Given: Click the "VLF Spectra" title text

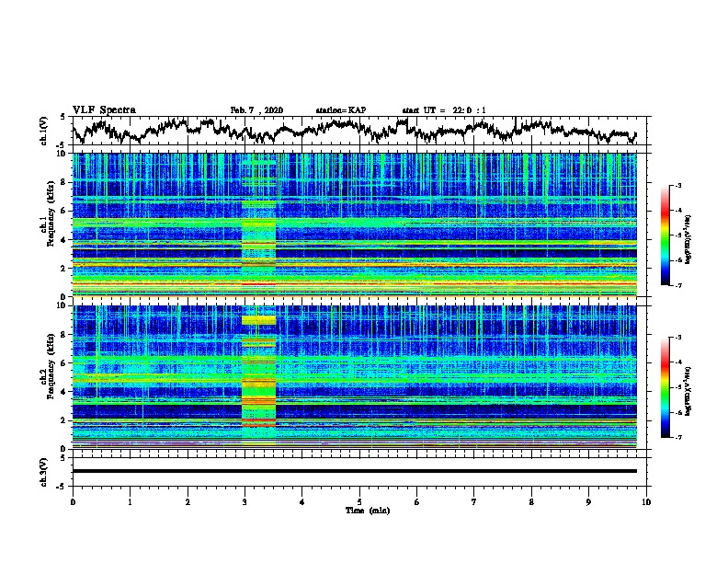Looking at the screenshot, I should pos(104,110).
